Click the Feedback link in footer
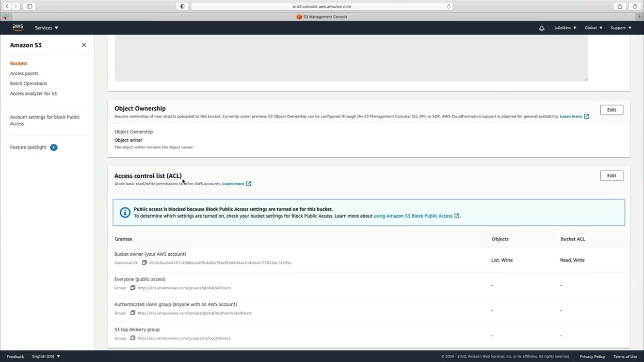This screenshot has height=362, width=644. click(x=15, y=356)
